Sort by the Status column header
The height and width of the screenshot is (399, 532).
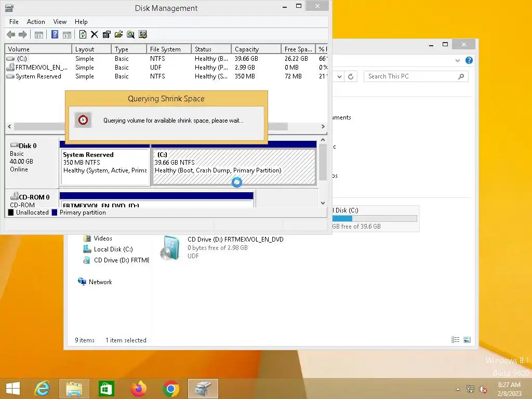tap(211, 49)
